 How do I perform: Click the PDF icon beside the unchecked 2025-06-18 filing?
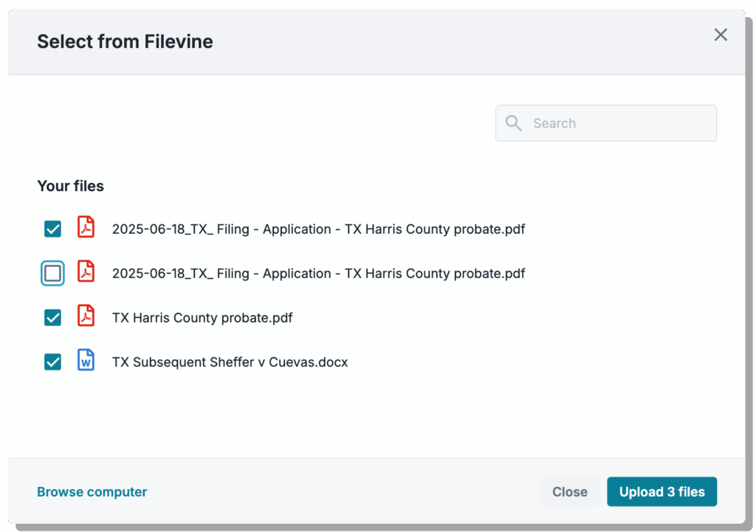pos(86,272)
